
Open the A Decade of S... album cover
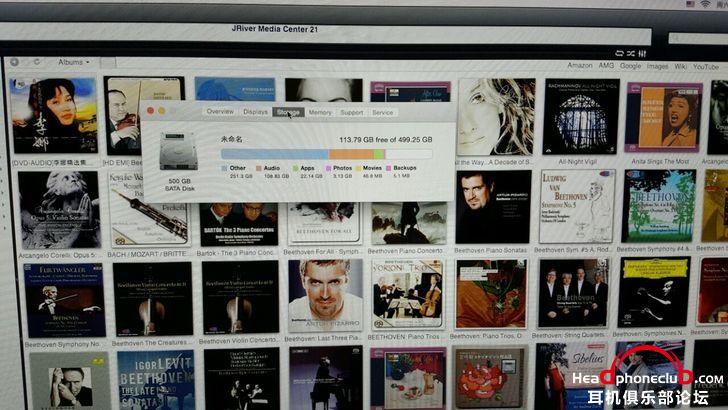pos(496,117)
